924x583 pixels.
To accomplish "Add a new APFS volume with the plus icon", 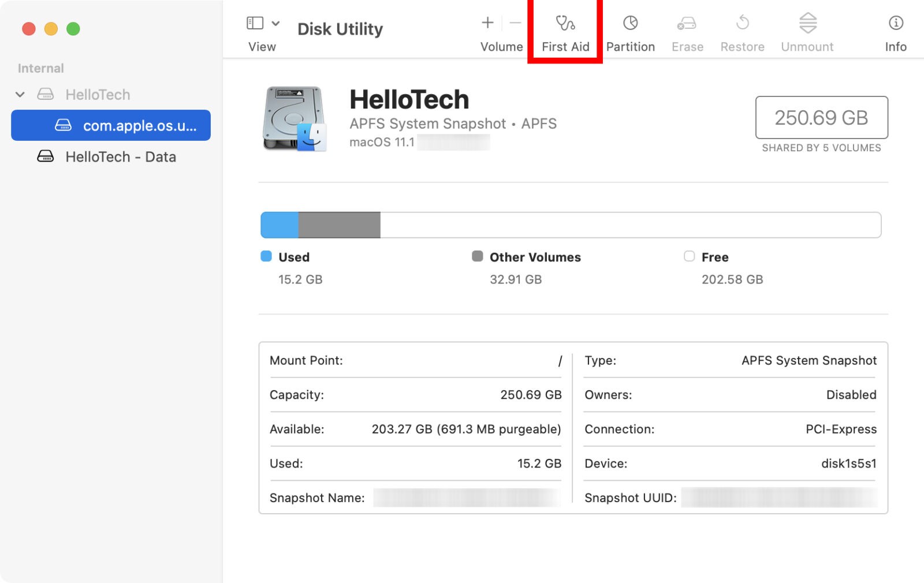I will coord(487,23).
